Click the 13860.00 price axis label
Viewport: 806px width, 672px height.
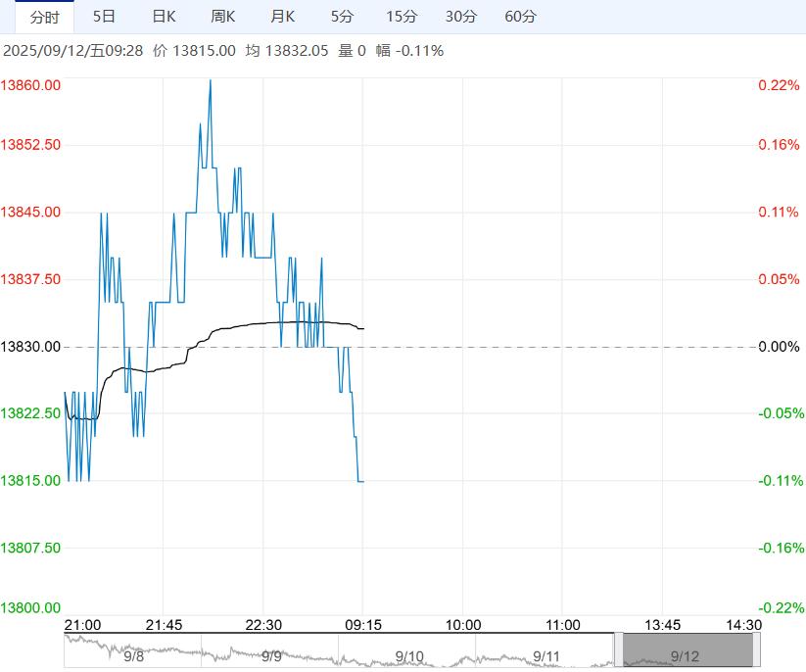point(30,85)
